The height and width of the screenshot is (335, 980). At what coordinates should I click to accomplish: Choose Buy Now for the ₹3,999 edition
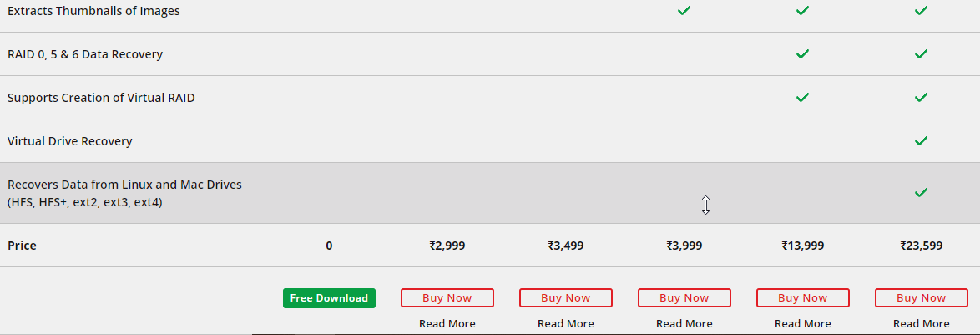click(x=684, y=297)
